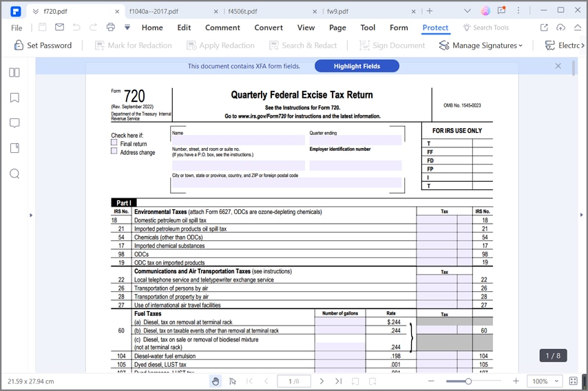Open the attachments panel icon

click(x=14, y=148)
